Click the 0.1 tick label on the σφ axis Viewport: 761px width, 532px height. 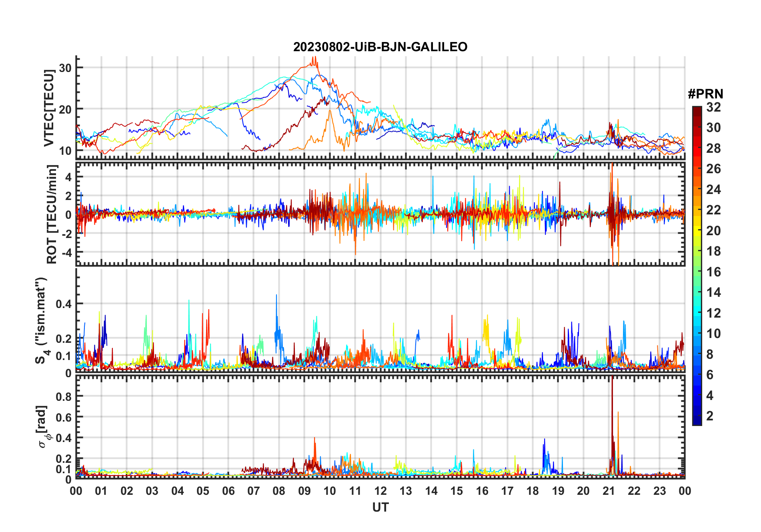coord(64,469)
